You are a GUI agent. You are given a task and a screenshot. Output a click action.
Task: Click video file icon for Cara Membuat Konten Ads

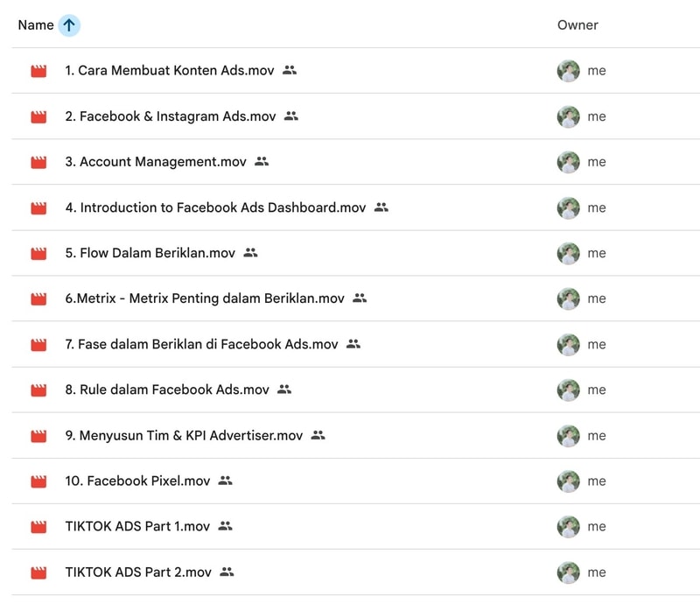click(38, 71)
